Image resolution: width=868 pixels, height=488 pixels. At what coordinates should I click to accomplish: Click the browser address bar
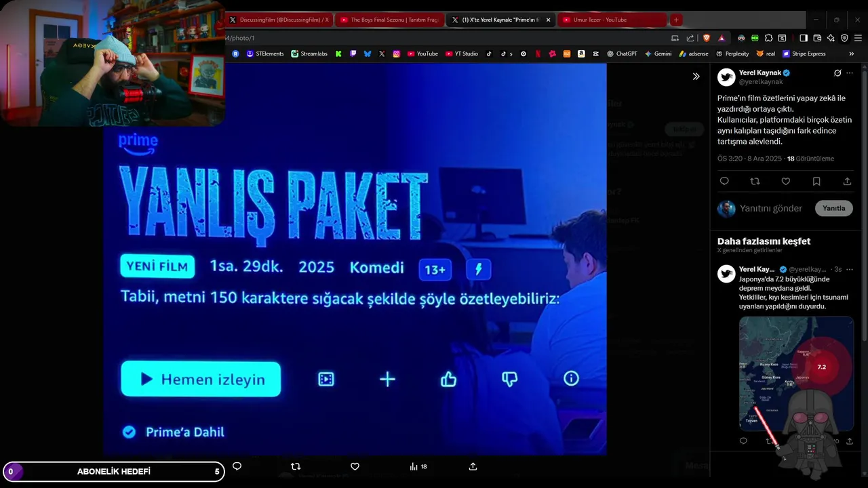444,38
